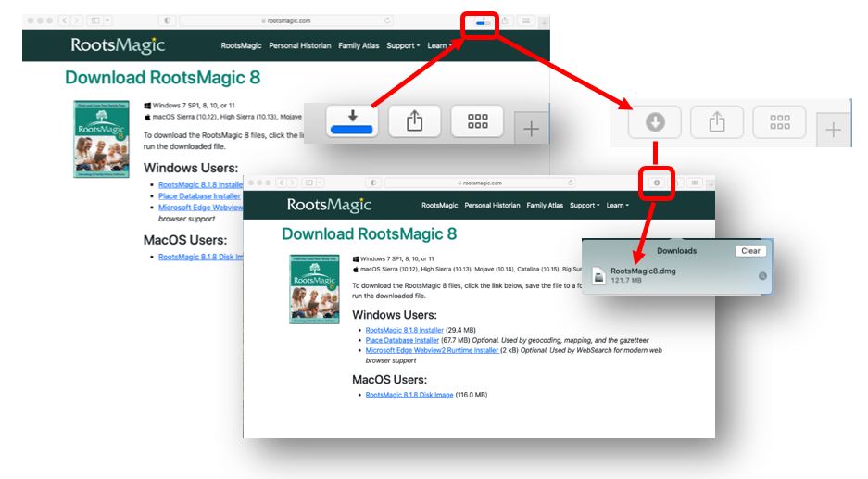The height and width of the screenshot is (479, 868).
Task: Click RootsMagic 8.1.8 Disk Image link in front window
Action: 409,395
